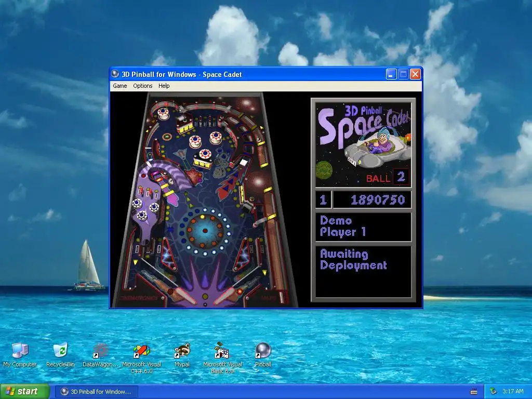Click the 3D Pinball window title text
Viewport: 532px width, 399px height.
click(181, 74)
